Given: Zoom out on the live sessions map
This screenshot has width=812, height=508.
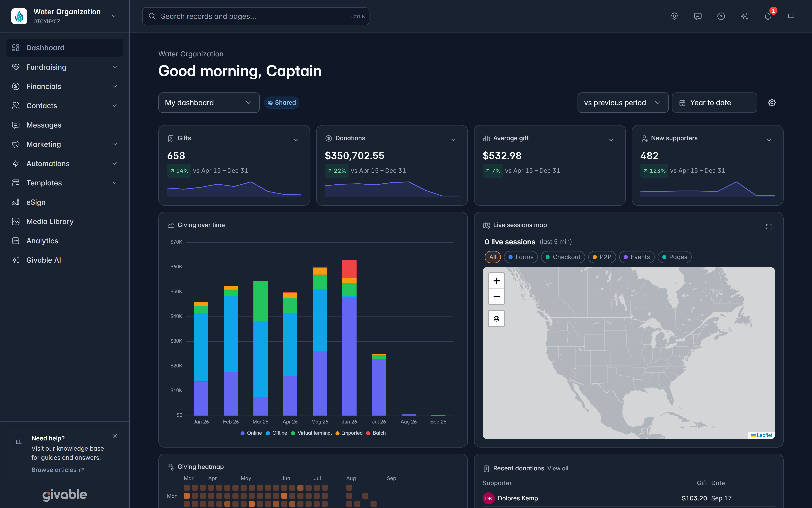Looking at the screenshot, I should (x=496, y=296).
